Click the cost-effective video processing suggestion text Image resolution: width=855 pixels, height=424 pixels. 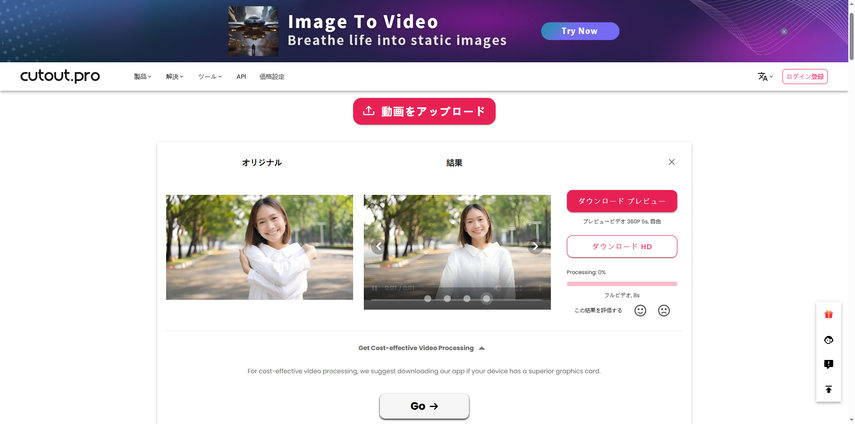click(x=424, y=371)
